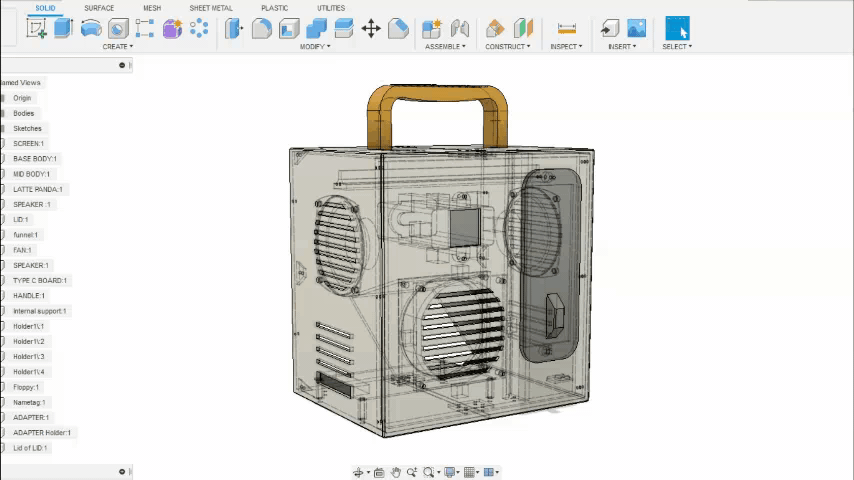This screenshot has height=480, width=854.
Task: Select the Create Sketch tool
Action: 37,29
